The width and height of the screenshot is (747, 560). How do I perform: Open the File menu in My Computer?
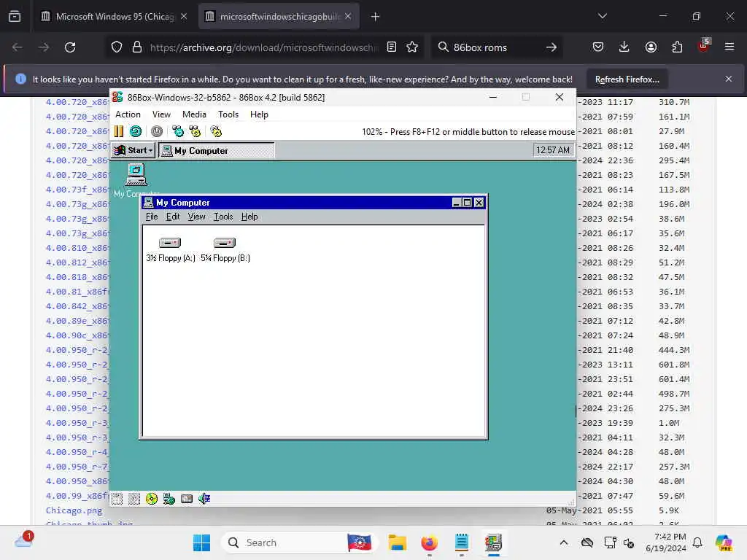point(152,217)
